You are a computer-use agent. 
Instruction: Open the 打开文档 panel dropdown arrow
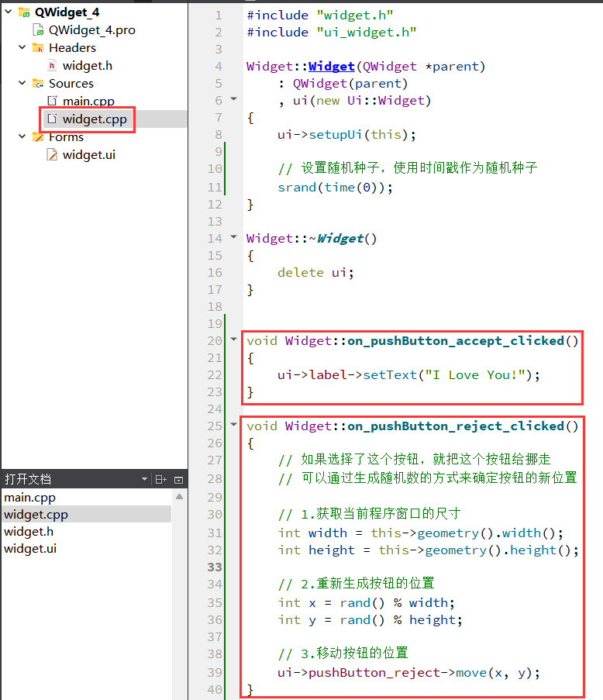144,480
